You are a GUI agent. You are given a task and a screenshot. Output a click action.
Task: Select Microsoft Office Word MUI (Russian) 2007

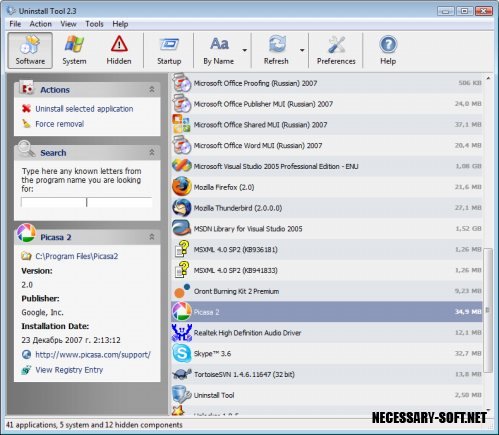point(327,145)
